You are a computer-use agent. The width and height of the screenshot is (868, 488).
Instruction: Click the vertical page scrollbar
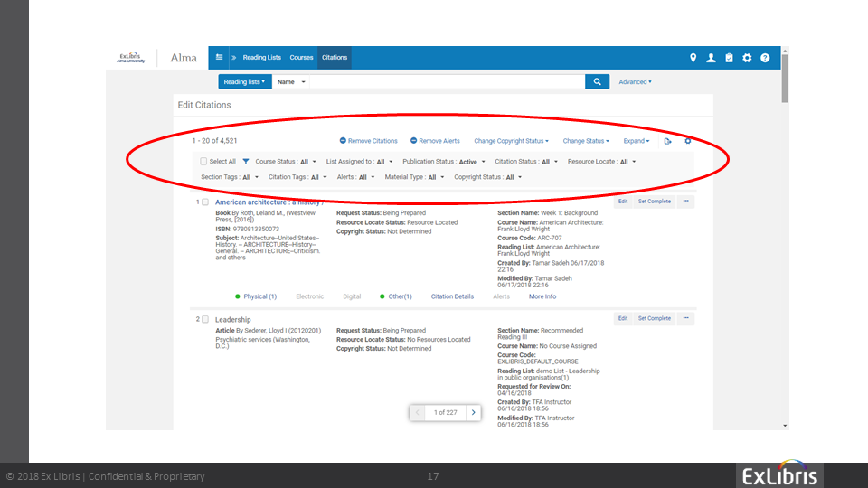coord(785,81)
